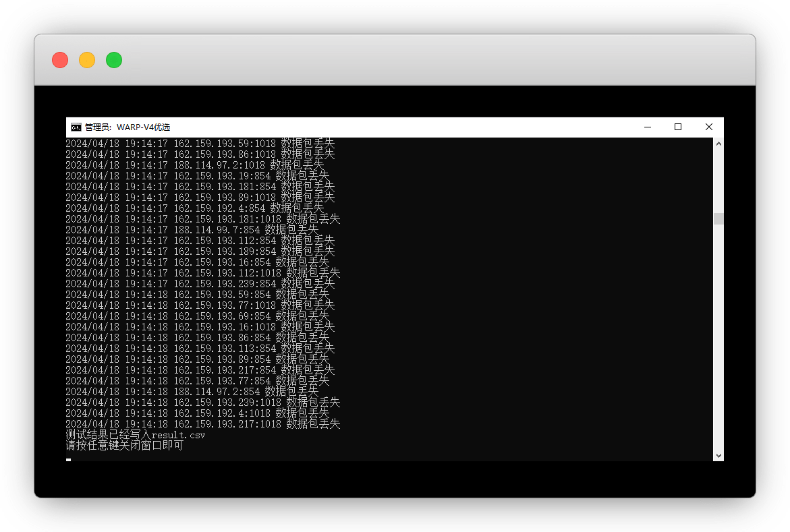This screenshot has width=790, height=532.
Task: Maximize the WARP-V4优选 console window
Action: click(678, 127)
